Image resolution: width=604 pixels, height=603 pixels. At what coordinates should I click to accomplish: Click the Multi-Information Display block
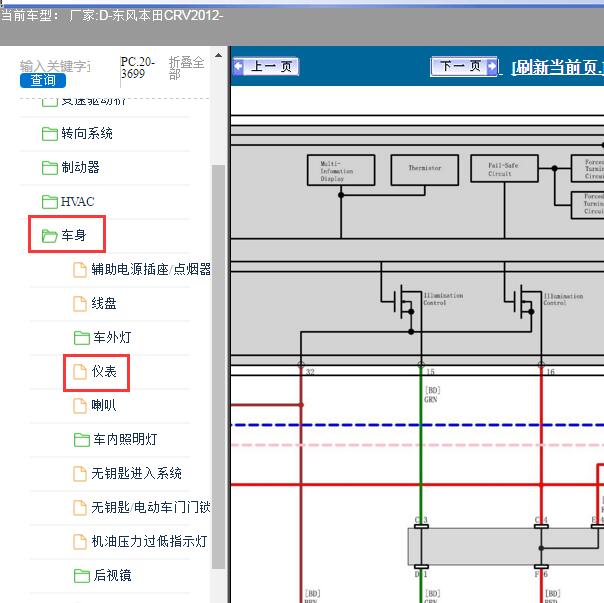[341, 170]
